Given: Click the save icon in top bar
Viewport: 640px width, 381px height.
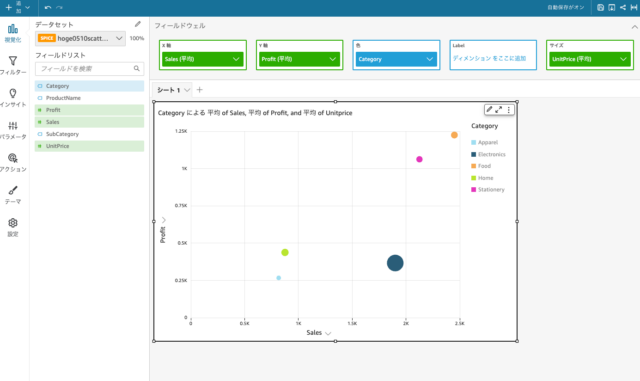Looking at the screenshot, I should [600, 7].
